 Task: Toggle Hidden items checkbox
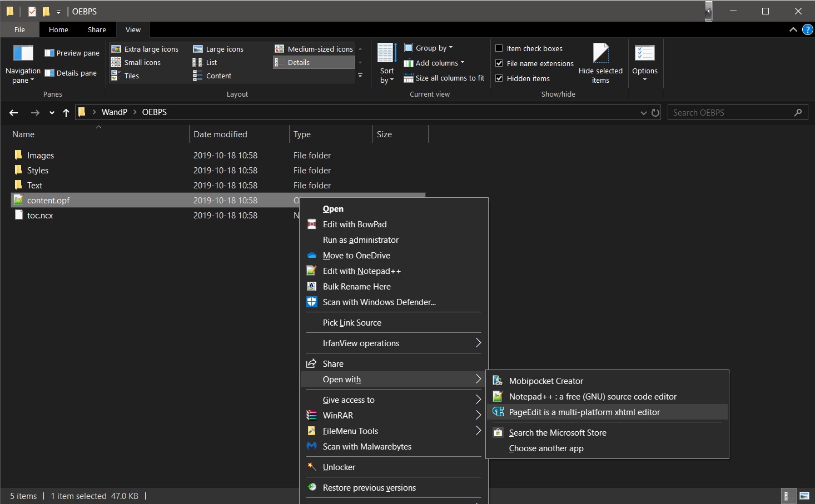(499, 78)
